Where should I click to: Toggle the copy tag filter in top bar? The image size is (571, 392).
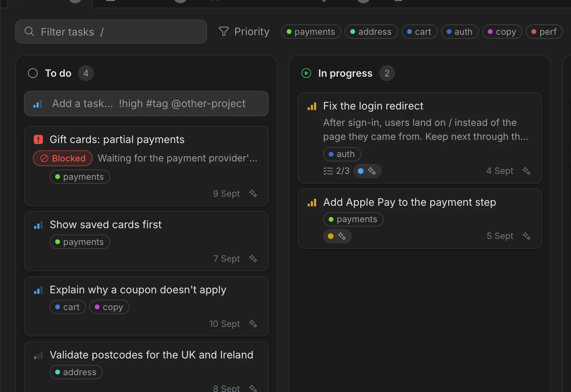pos(502,32)
